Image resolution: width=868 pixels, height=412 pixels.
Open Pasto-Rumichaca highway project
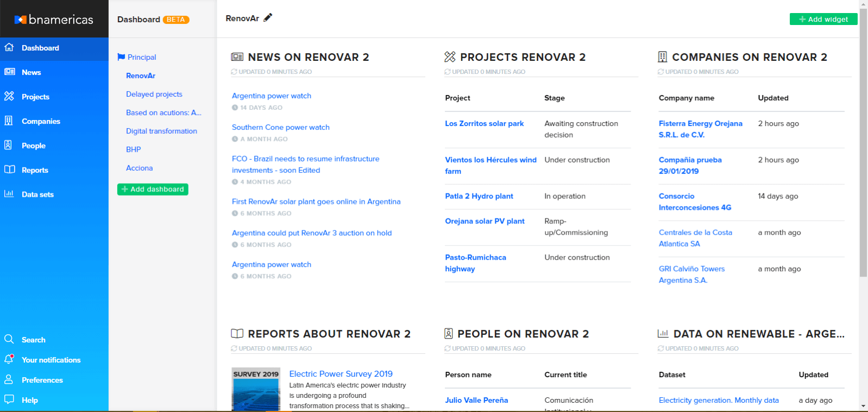coord(475,263)
